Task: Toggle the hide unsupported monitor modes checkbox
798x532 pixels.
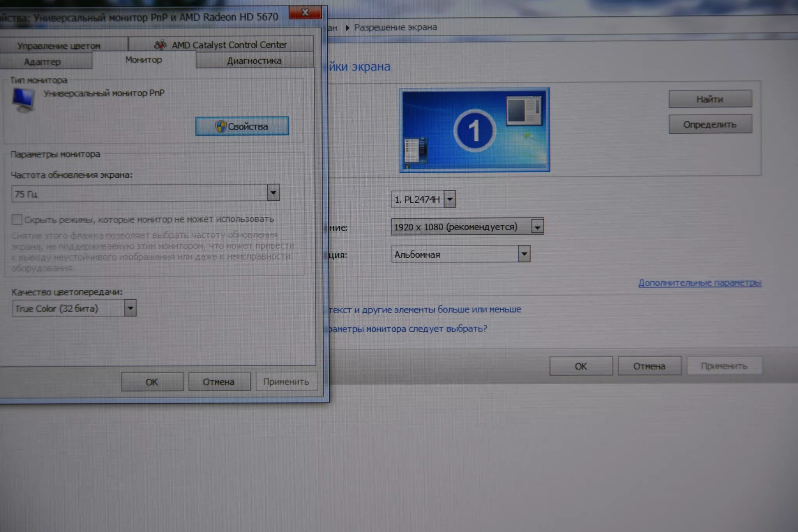Action: tap(17, 219)
